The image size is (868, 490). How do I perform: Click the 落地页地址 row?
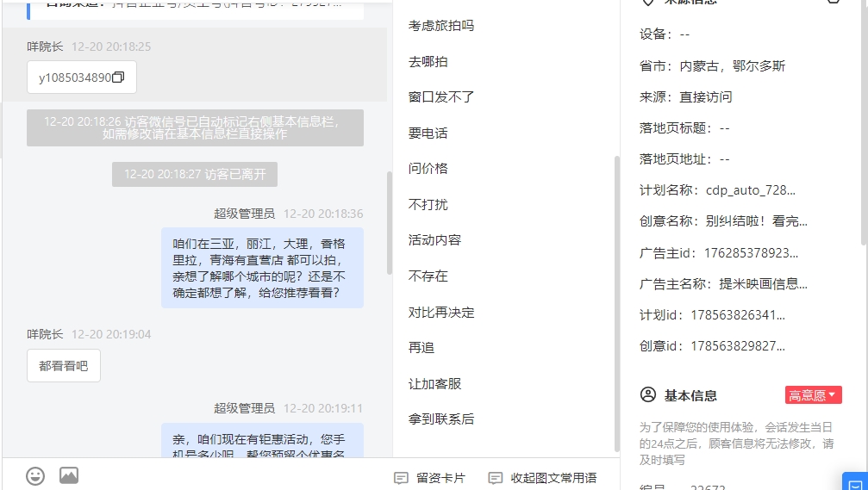tap(684, 159)
